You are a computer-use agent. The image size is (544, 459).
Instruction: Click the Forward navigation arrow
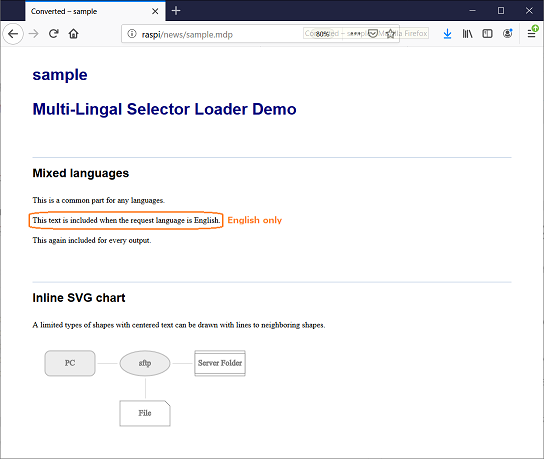(x=34, y=34)
